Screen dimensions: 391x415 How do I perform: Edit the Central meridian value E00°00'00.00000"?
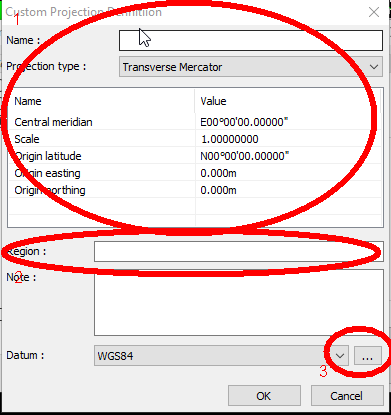point(244,122)
